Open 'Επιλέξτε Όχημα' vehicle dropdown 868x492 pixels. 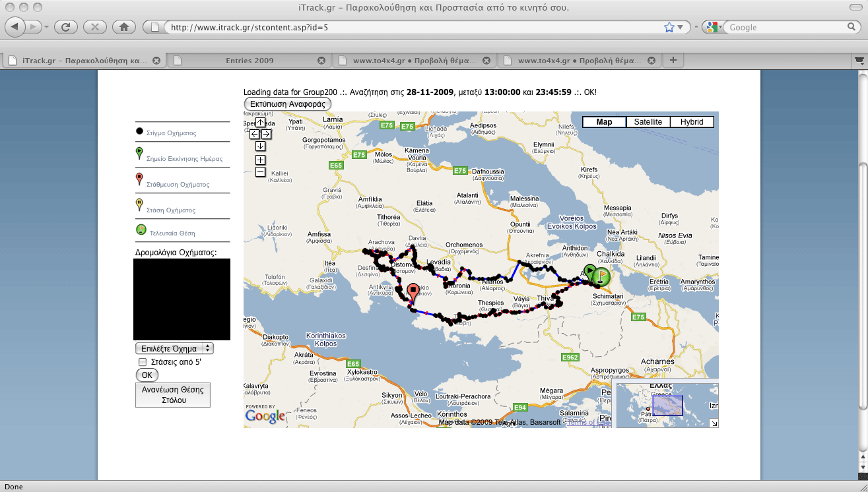point(174,348)
